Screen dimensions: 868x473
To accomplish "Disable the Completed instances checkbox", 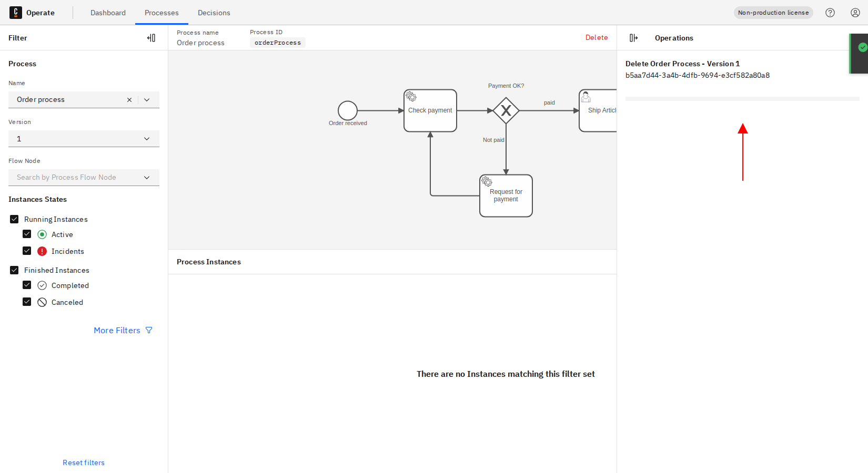I will (27, 285).
